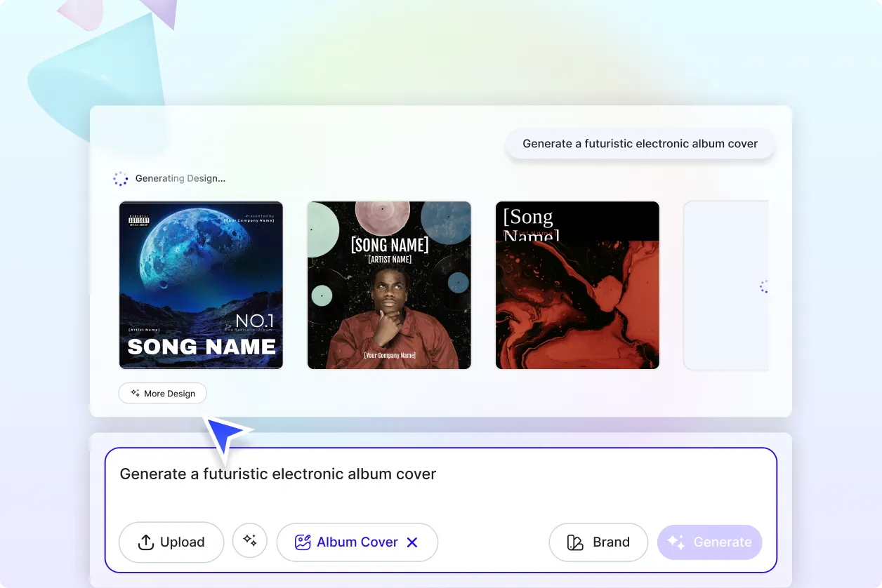Click the Generate button
882x588 pixels.
pos(709,542)
